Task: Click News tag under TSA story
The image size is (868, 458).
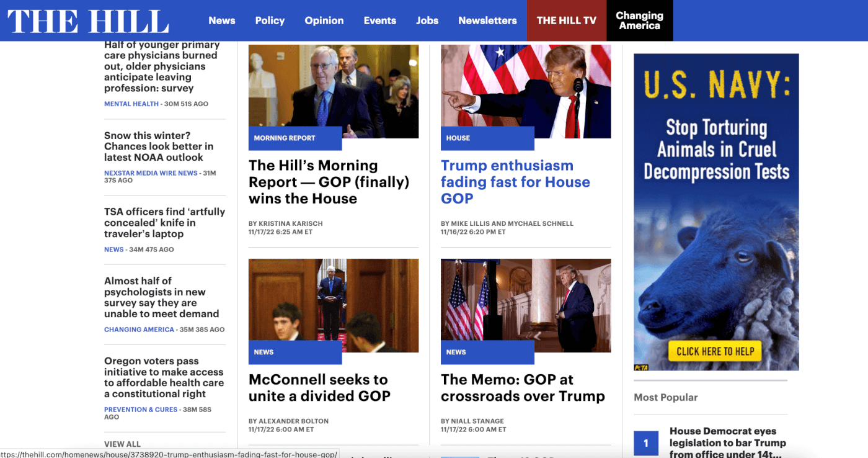Action: point(114,249)
